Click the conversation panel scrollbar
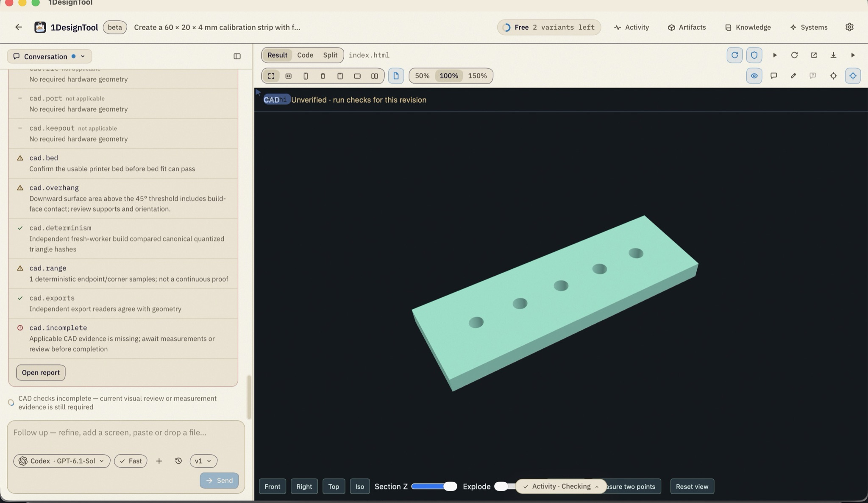The width and height of the screenshot is (868, 503). click(x=249, y=397)
